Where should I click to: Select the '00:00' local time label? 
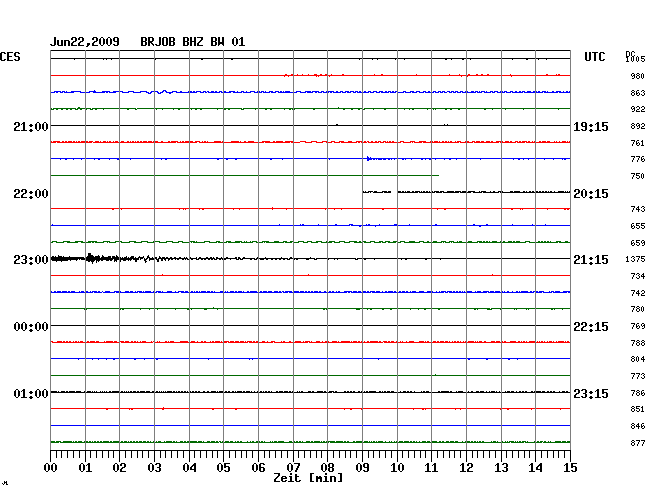pyautogui.click(x=31, y=327)
